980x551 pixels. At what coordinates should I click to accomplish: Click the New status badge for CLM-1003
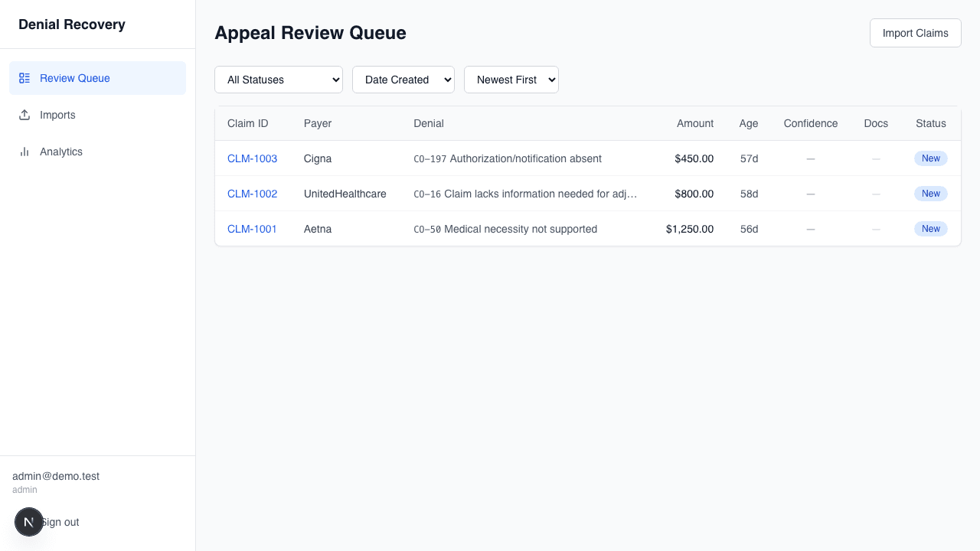click(x=930, y=158)
